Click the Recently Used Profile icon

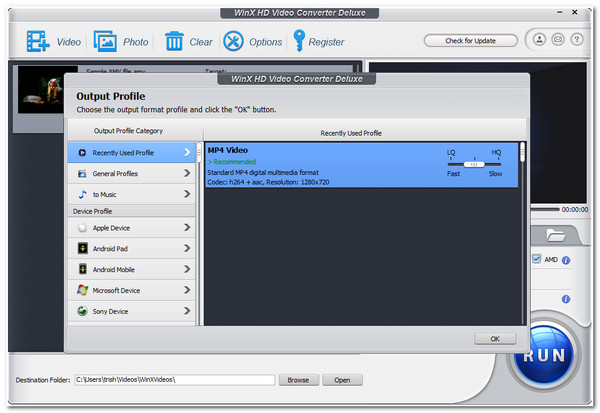point(82,153)
